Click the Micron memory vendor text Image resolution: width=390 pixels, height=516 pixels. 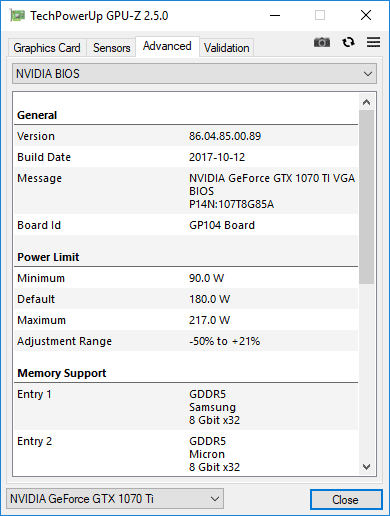(x=207, y=454)
